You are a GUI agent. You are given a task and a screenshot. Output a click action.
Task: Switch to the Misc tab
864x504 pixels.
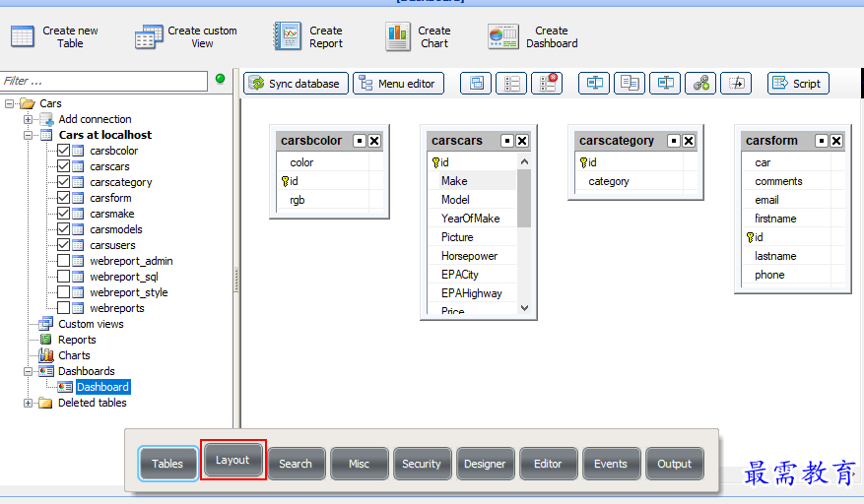pyautogui.click(x=360, y=464)
